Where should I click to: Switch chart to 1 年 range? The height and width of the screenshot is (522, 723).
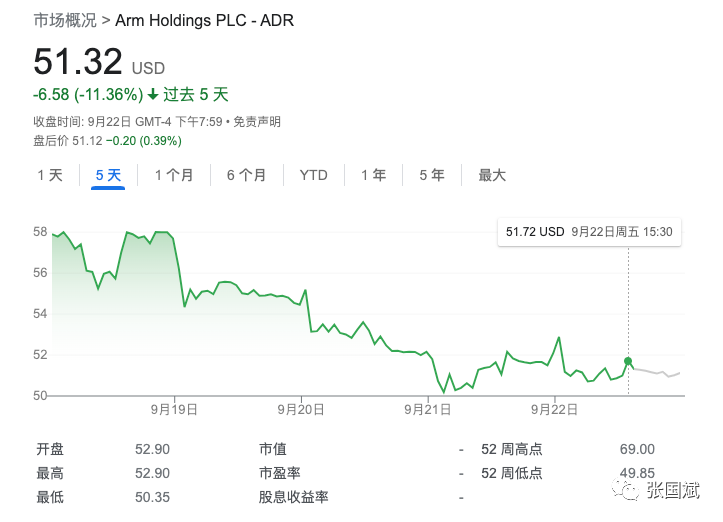(x=373, y=175)
